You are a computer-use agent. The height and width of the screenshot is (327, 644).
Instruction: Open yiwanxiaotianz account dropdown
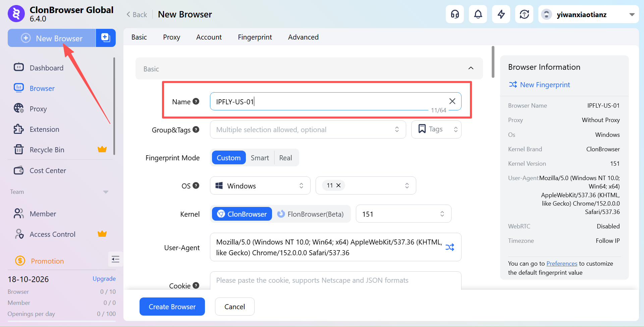pyautogui.click(x=588, y=14)
